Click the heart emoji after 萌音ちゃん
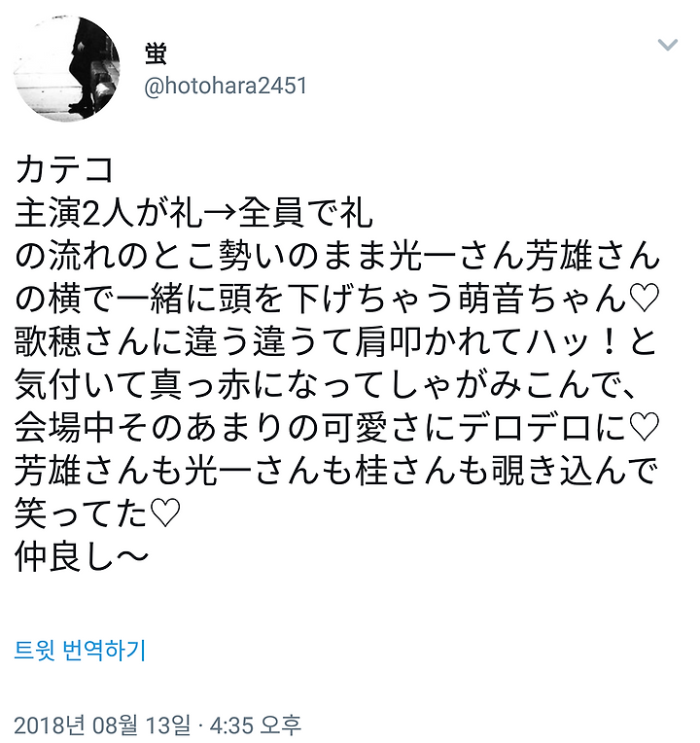Viewport: 700px width, 743px height. click(645, 298)
